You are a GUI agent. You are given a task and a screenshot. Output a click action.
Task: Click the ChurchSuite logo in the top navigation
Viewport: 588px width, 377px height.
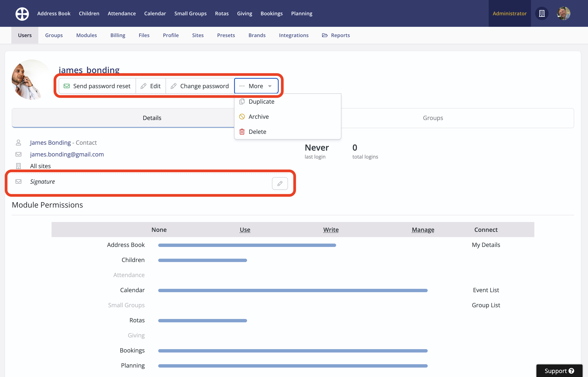point(22,13)
